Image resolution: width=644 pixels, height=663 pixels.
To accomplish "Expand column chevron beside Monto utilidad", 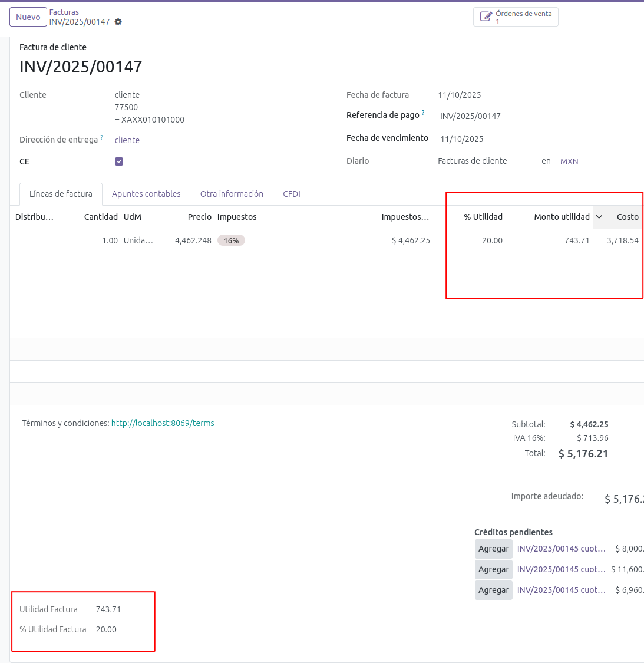I will point(599,217).
